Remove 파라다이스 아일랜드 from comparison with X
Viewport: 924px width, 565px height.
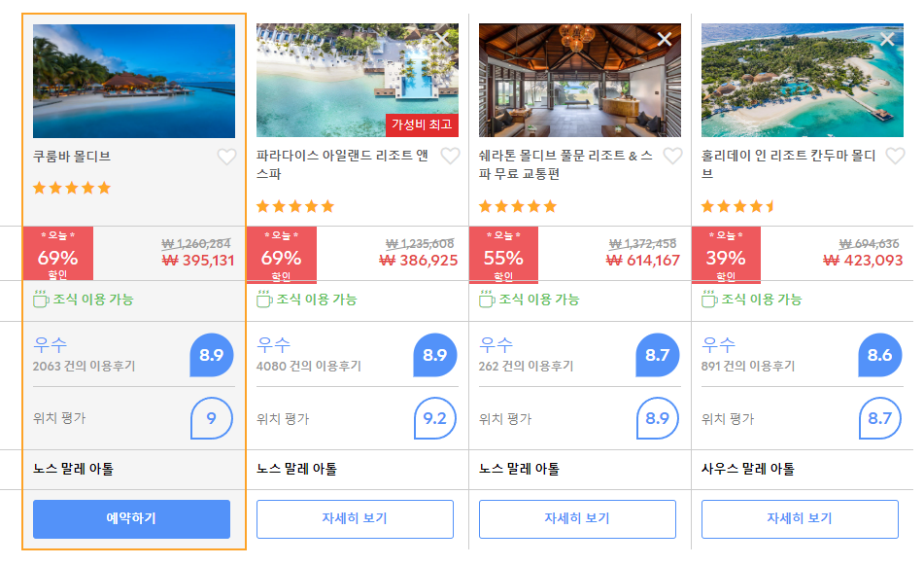click(x=442, y=39)
